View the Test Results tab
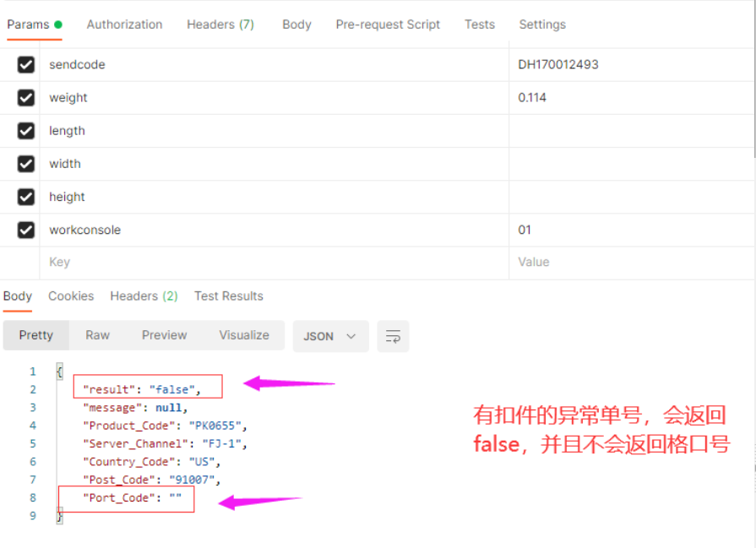The height and width of the screenshot is (548, 756). tap(228, 296)
